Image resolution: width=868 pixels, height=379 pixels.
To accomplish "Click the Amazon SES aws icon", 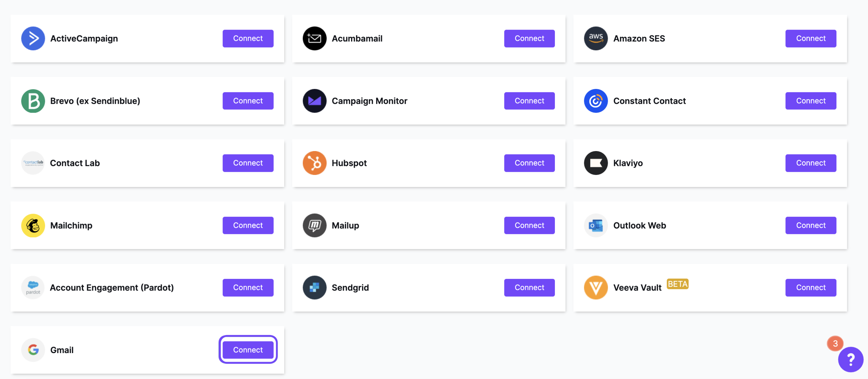I will point(596,39).
